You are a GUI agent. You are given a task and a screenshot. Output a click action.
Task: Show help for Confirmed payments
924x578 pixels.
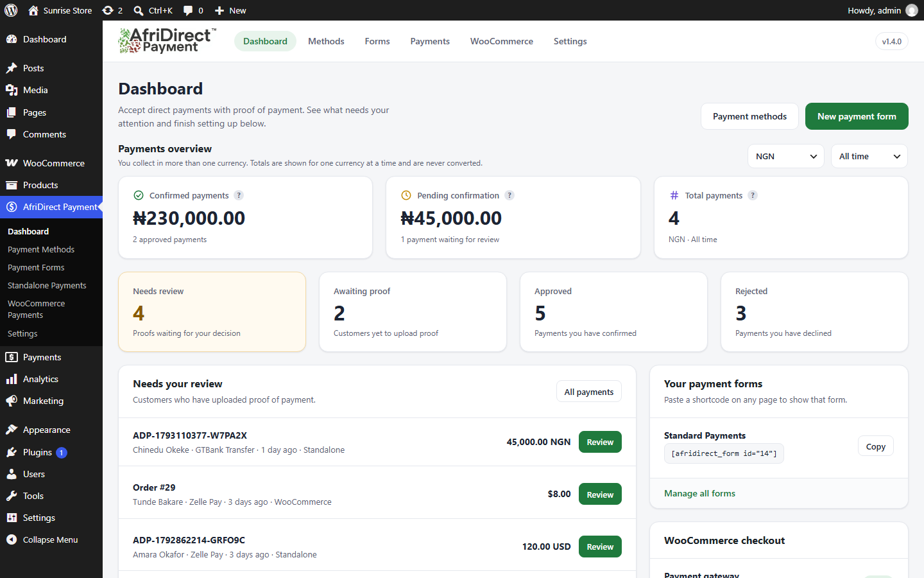click(x=239, y=195)
